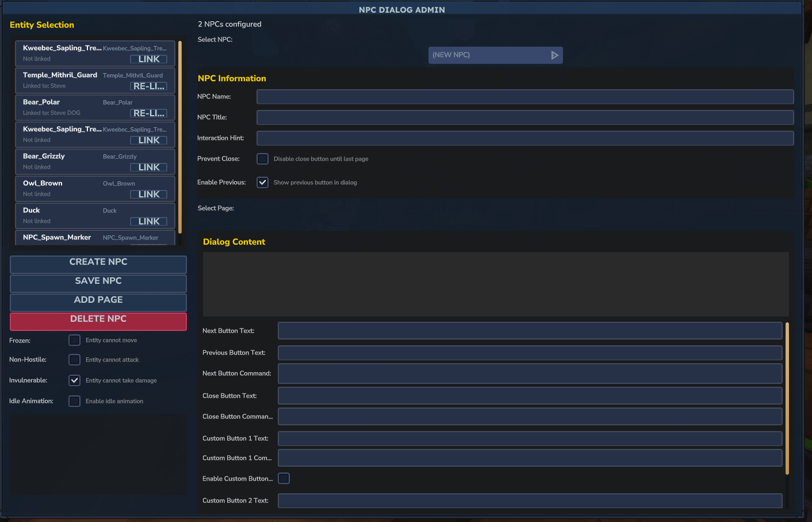
Task: Enable the Frozen option
Action: click(74, 340)
